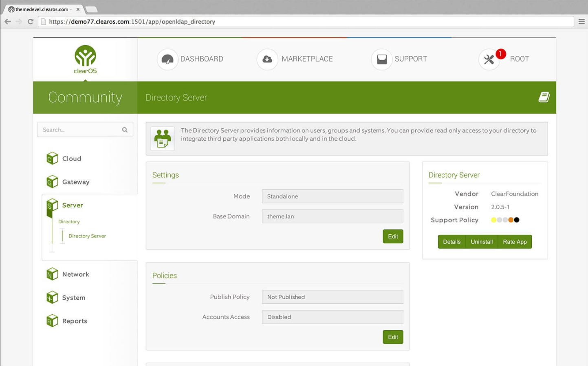Expand the Gateway sidebar category
Viewport: 588px width, 366px height.
[x=75, y=182]
